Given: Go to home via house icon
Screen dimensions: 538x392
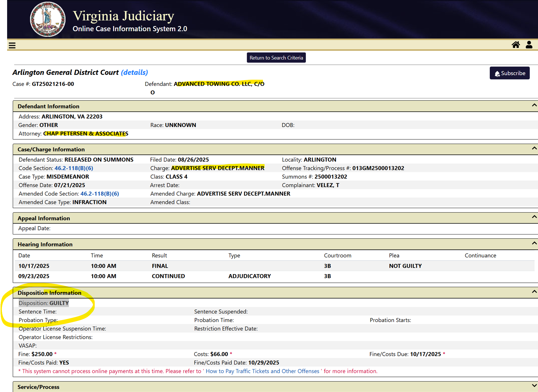Looking at the screenshot, I should [x=516, y=45].
